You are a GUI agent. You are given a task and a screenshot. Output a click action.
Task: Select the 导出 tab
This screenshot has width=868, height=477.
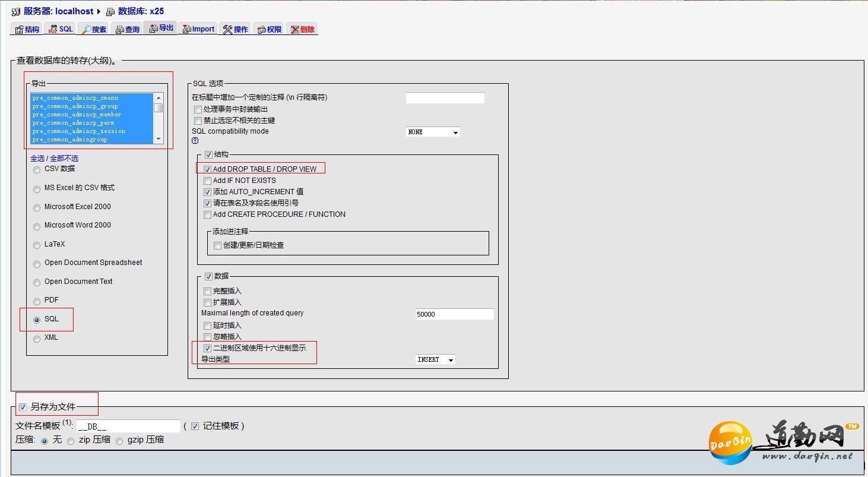(161, 28)
